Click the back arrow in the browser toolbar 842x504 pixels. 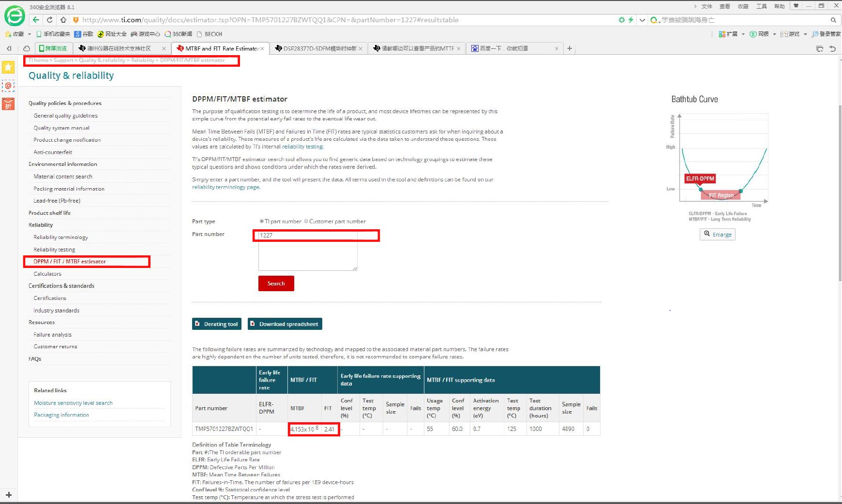click(36, 20)
